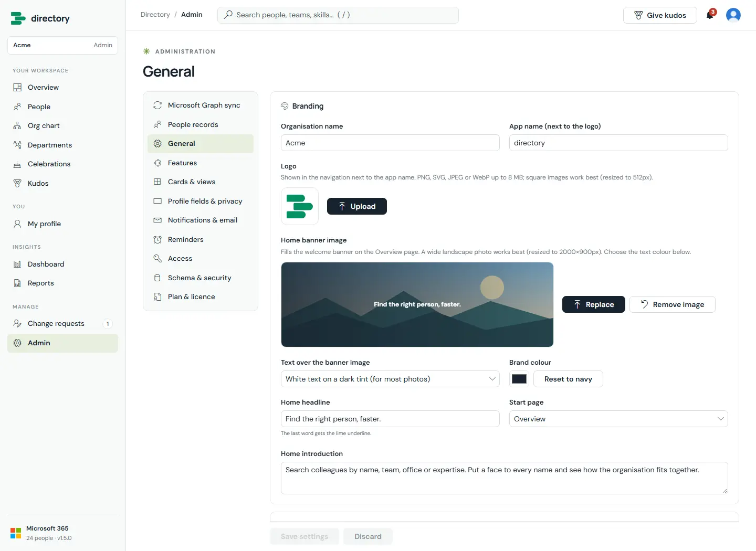This screenshot has width=756, height=551.
Task: Click the Give kudos button
Action: 660,15
